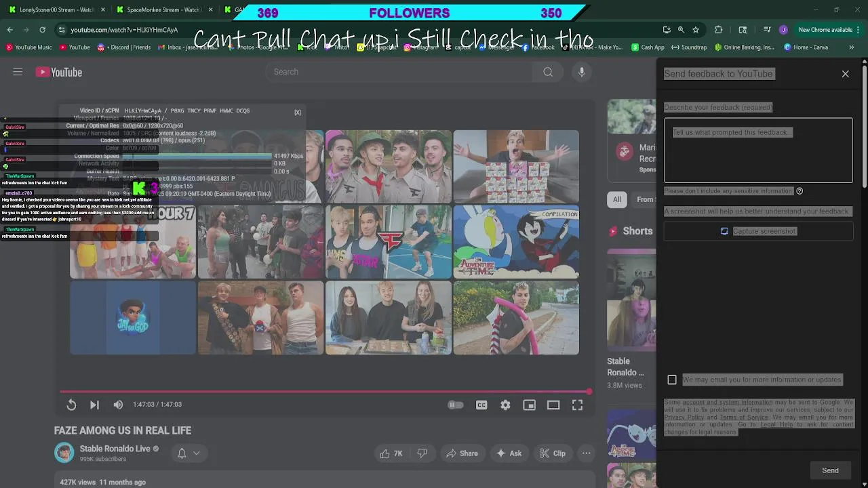Open the Privacy Policy link
The image size is (868, 488).
tap(684, 418)
